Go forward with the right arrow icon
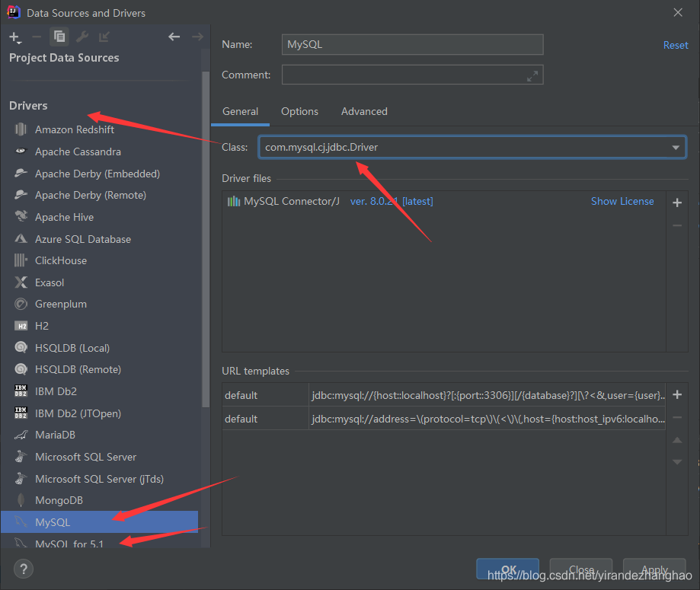The height and width of the screenshot is (590, 700). [x=197, y=37]
